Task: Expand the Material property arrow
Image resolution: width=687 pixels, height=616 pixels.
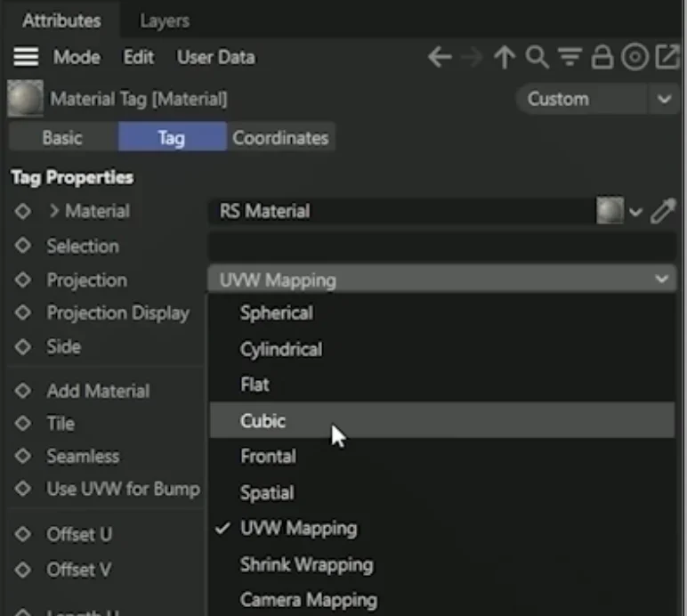Action: tap(54, 211)
